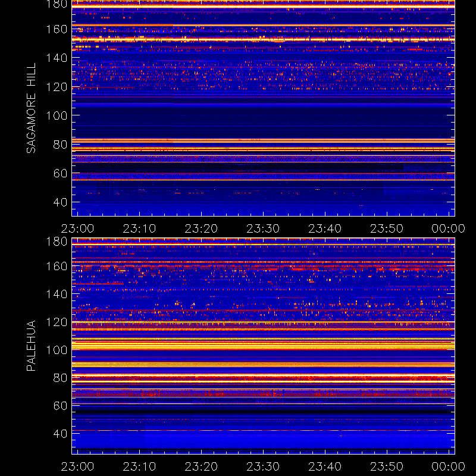
Task: Select the 180 tick label in Palehua plot
Action: [x=57, y=242]
